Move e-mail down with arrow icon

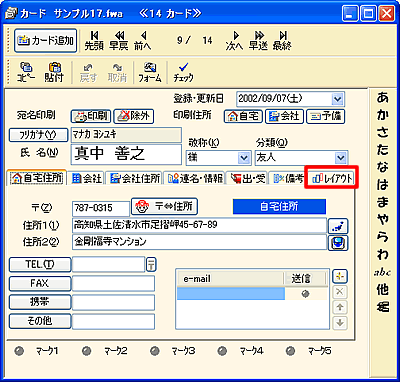340,322
